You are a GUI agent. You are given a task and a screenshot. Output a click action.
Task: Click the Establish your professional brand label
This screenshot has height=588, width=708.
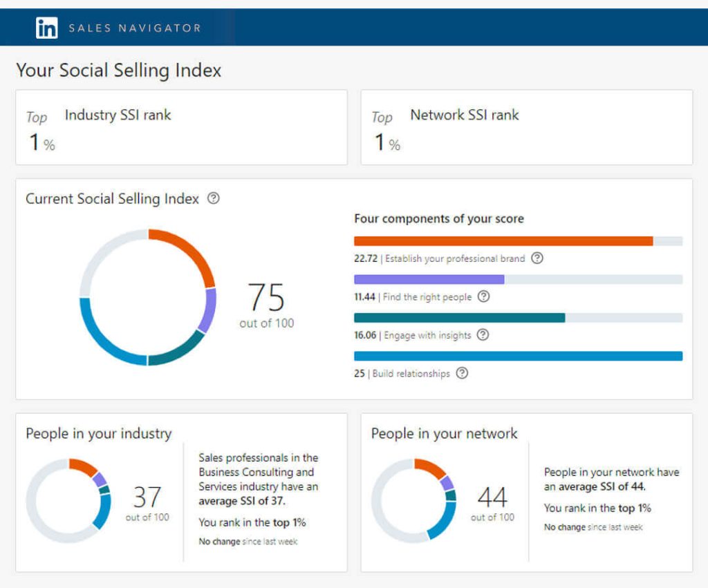tap(454, 258)
